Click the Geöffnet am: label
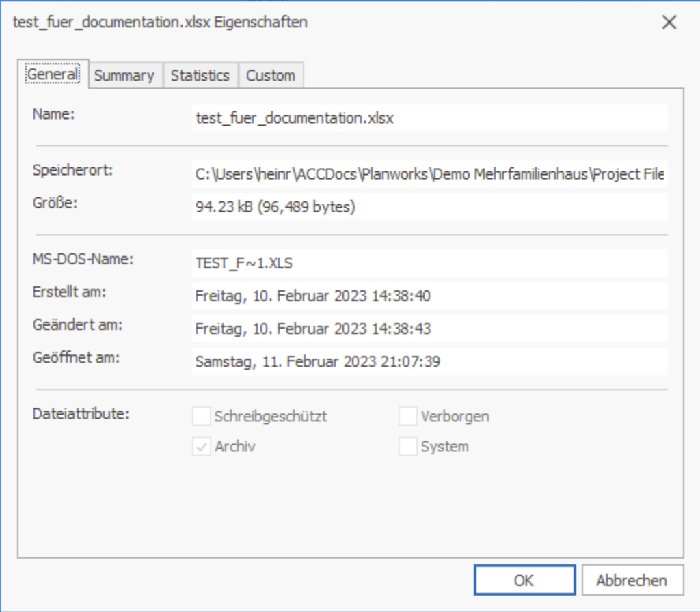This screenshot has height=612, width=700. click(x=77, y=357)
